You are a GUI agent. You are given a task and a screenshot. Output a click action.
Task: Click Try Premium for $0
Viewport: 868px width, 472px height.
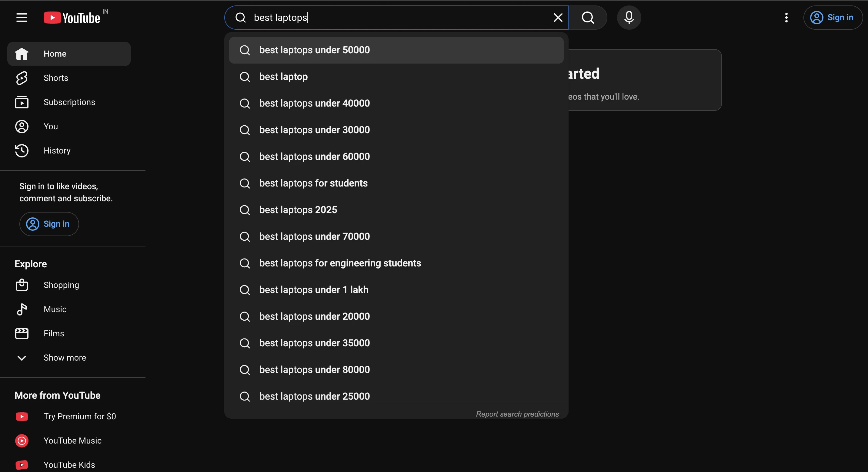click(69, 417)
